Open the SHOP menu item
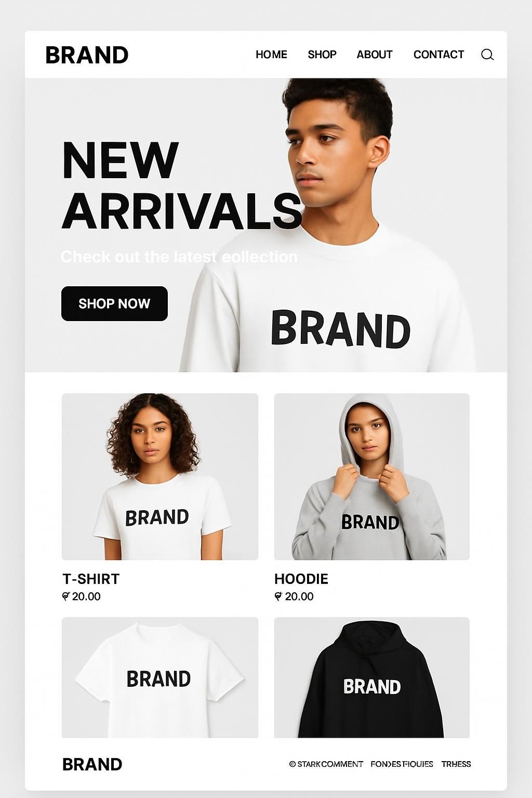 (322, 55)
